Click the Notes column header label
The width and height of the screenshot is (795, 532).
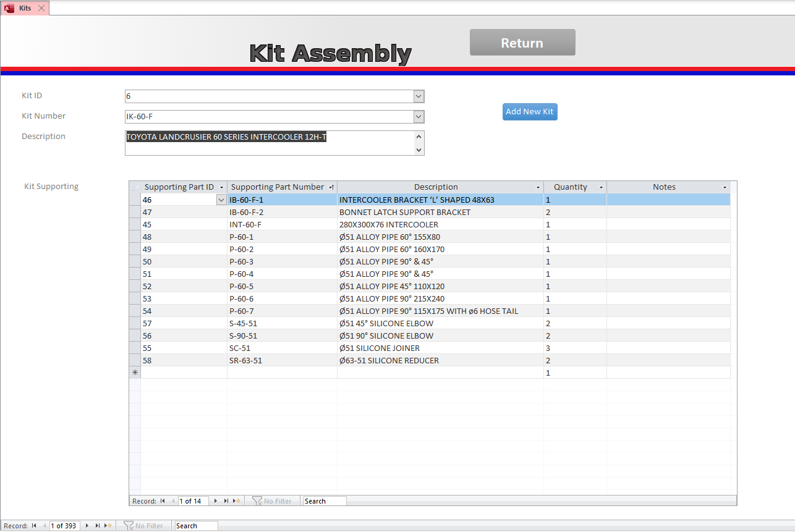coord(665,187)
